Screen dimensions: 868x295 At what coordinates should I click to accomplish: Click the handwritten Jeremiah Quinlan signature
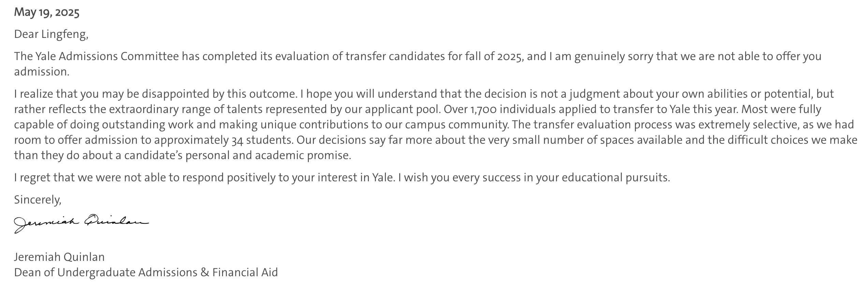(81, 224)
